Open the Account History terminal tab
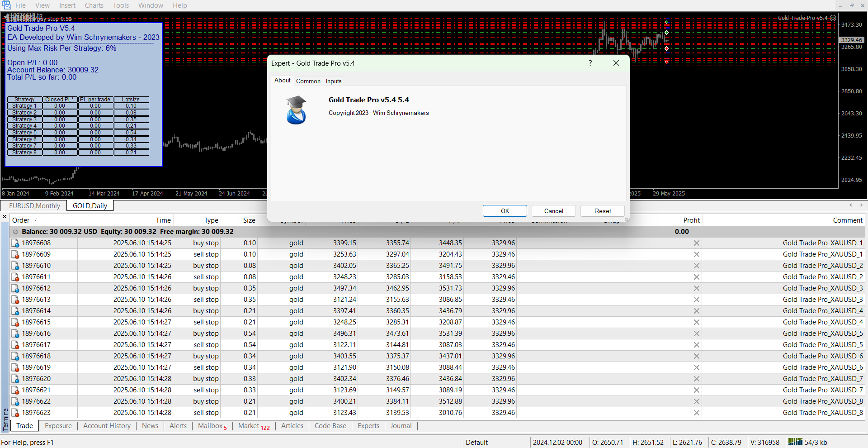The height and width of the screenshot is (448, 868). pyautogui.click(x=107, y=426)
